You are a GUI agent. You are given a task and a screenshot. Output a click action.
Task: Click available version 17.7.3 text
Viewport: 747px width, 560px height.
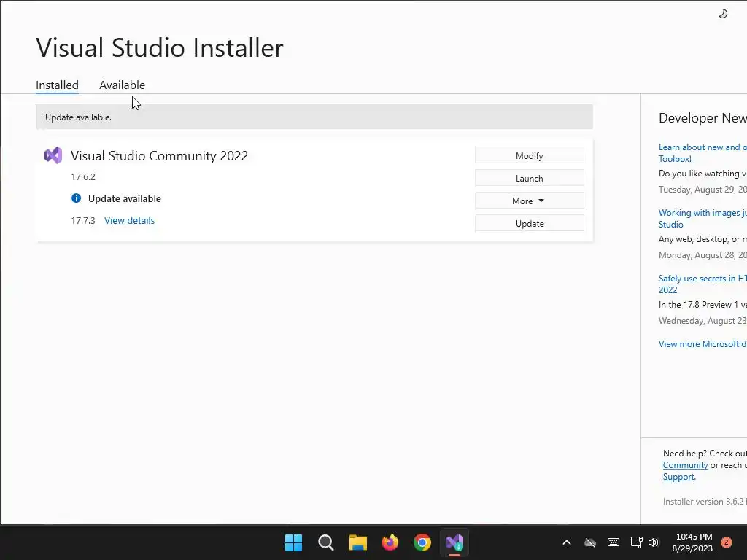[x=83, y=220]
